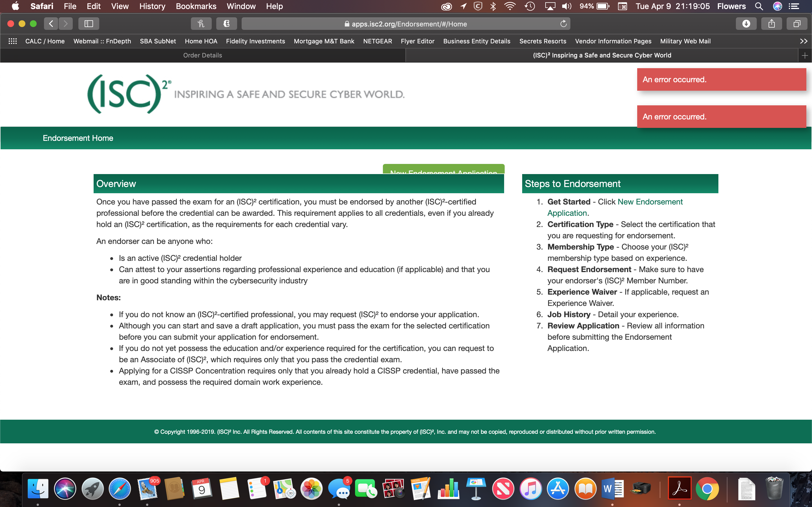Click the battery status menu bar icon
This screenshot has width=812, height=507.
tap(605, 6)
